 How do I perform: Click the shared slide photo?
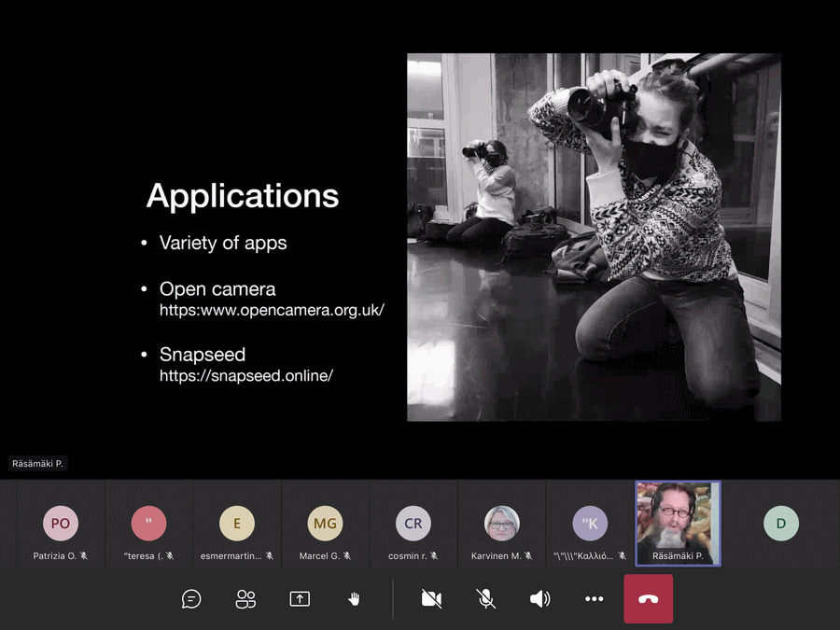click(594, 237)
